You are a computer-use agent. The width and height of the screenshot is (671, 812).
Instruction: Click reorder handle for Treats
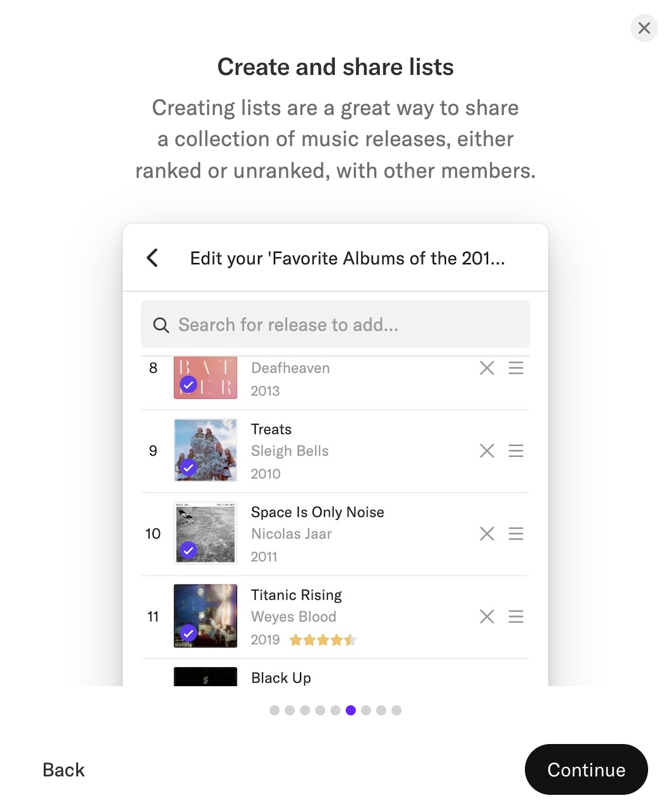pyautogui.click(x=516, y=451)
